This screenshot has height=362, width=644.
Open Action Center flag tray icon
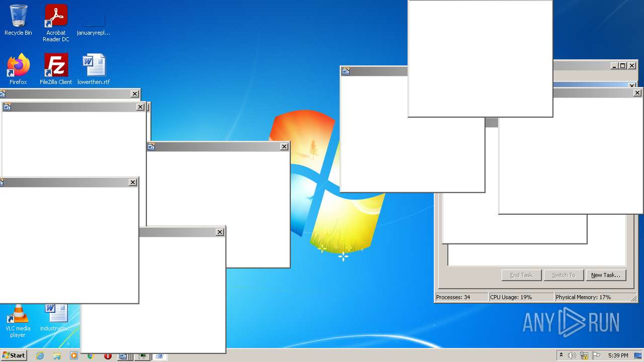coord(596,355)
